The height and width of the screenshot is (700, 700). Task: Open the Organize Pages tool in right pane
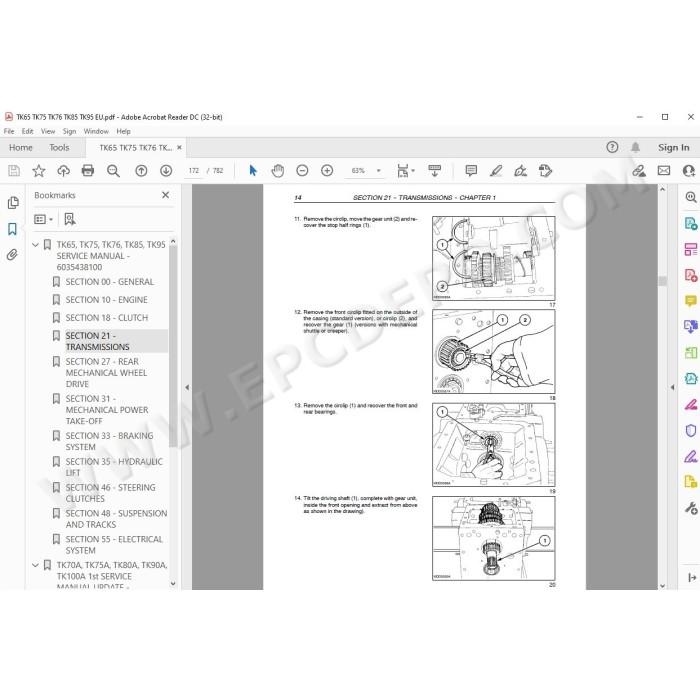[x=691, y=249]
